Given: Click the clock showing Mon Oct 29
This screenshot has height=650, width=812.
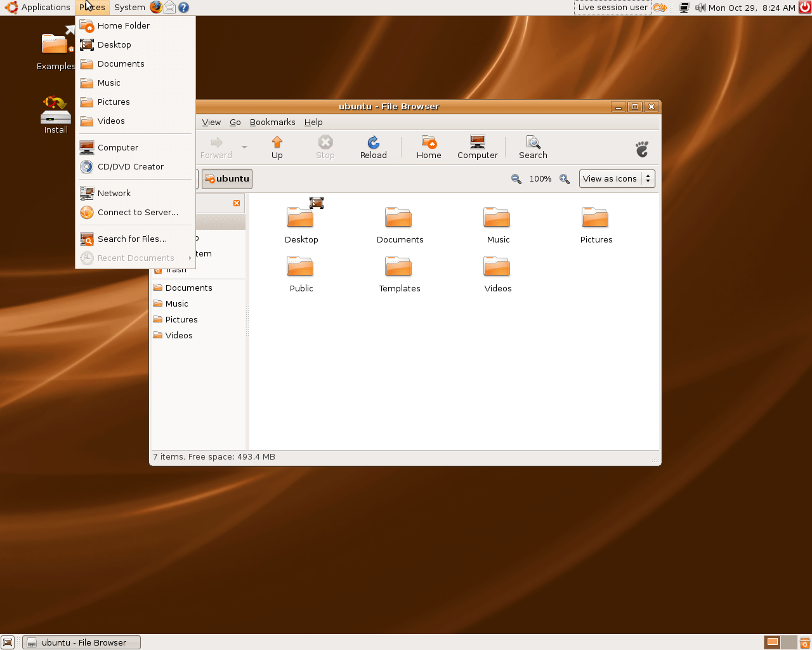Looking at the screenshot, I should pyautogui.click(x=752, y=8).
